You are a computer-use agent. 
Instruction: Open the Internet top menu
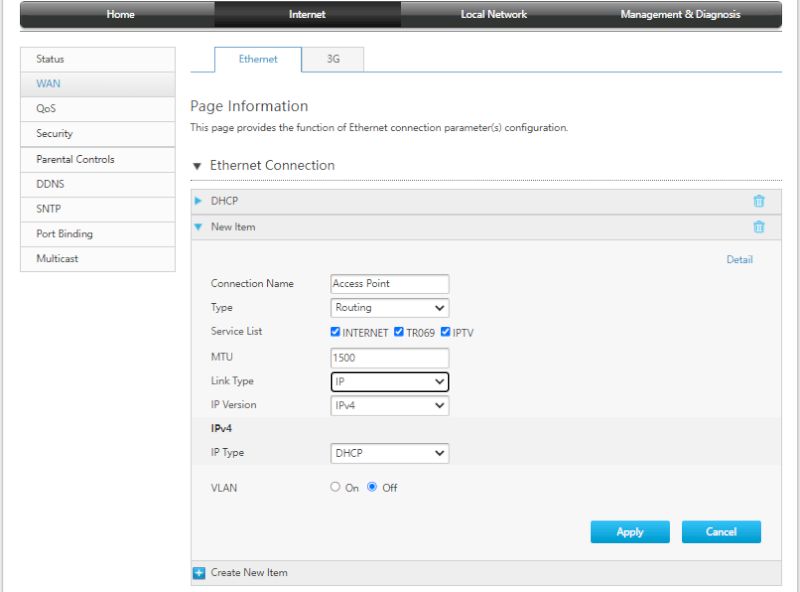click(307, 14)
